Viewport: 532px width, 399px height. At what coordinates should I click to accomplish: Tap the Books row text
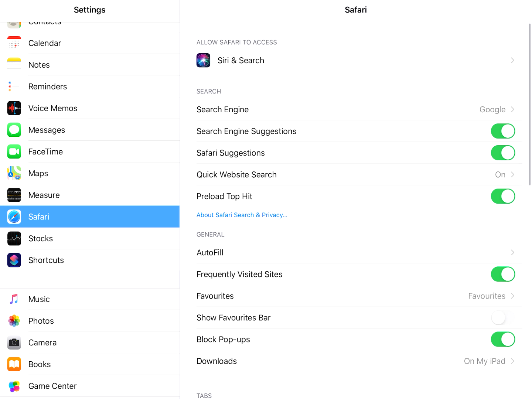tap(40, 364)
